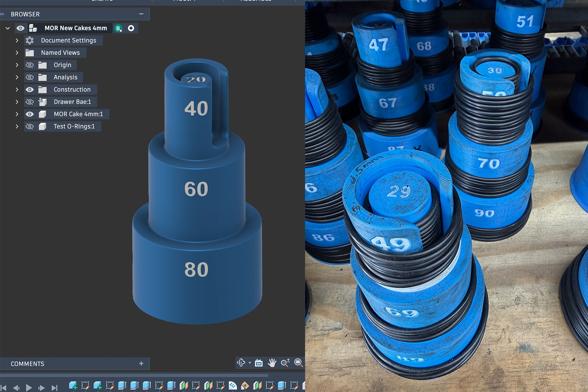Toggle visibility of MOR New Cakes 4mm
Image resolution: width=588 pixels, height=392 pixels.
(x=20, y=28)
